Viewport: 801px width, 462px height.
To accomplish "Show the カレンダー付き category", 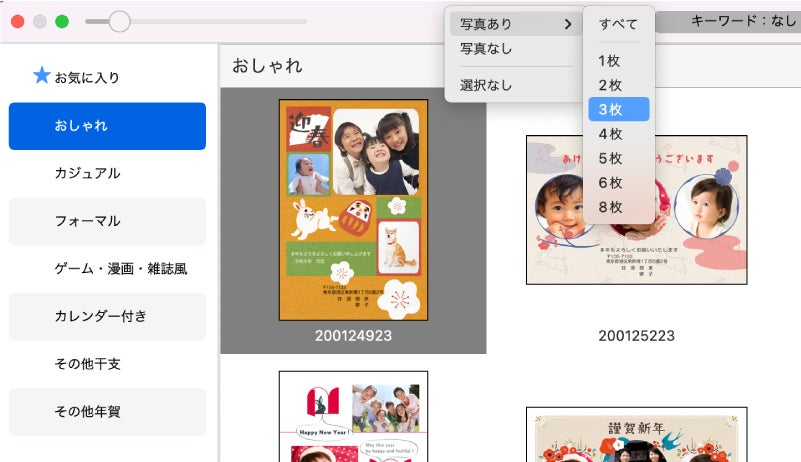I will coord(107,316).
